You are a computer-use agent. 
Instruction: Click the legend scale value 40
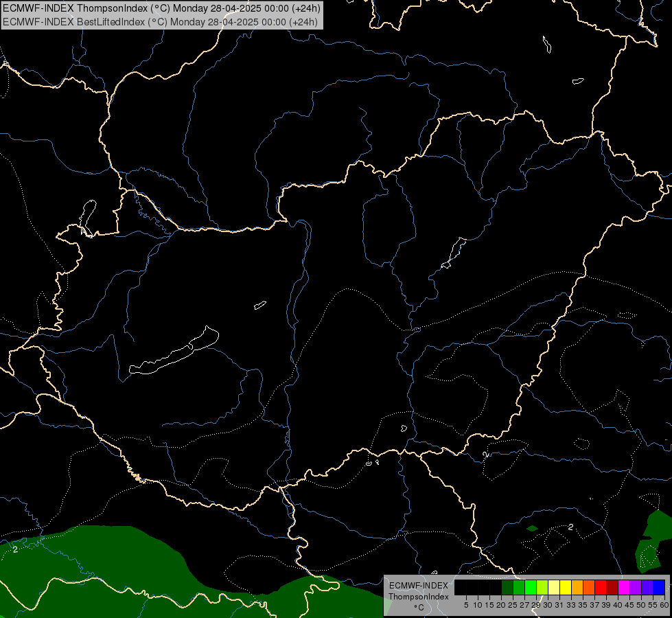pyautogui.click(x=618, y=605)
